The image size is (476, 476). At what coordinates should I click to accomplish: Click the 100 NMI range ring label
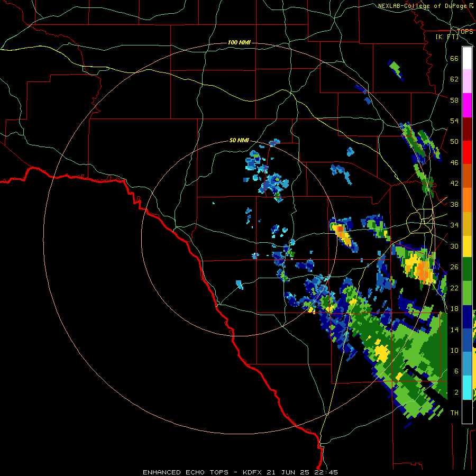tap(239, 42)
